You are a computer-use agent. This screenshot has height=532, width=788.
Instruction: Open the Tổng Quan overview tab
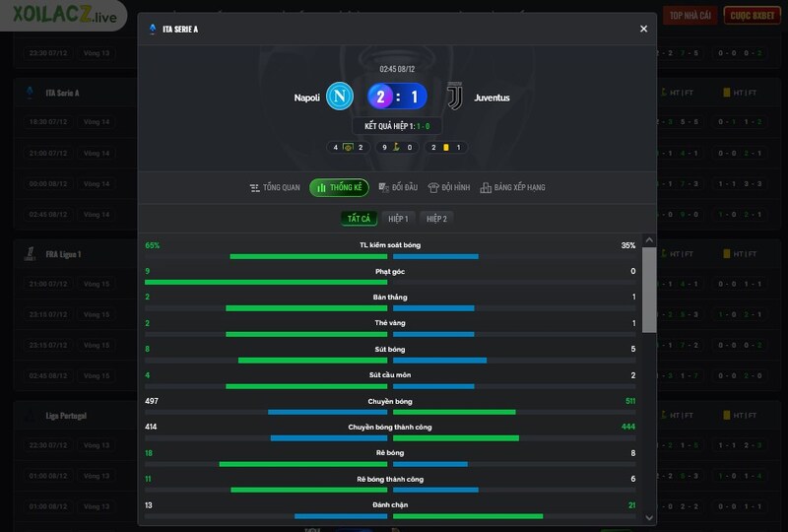(x=275, y=187)
